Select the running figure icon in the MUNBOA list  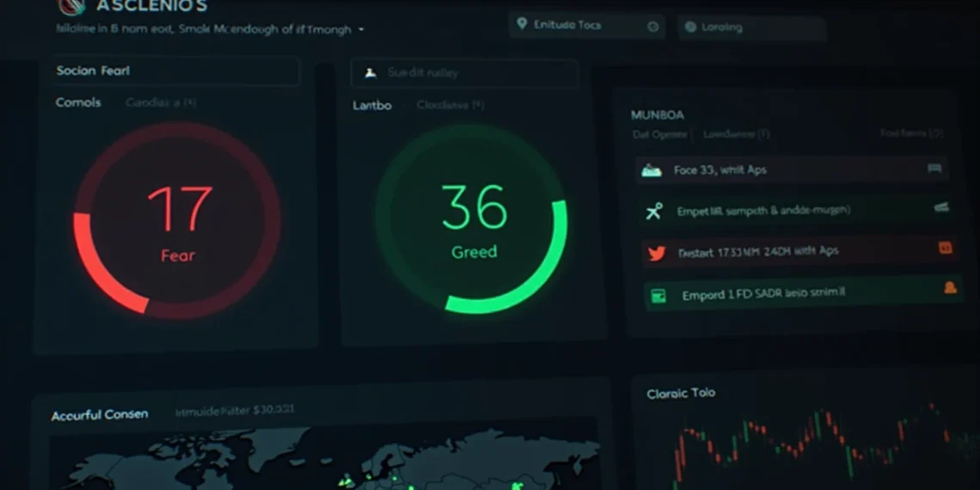[x=654, y=211]
